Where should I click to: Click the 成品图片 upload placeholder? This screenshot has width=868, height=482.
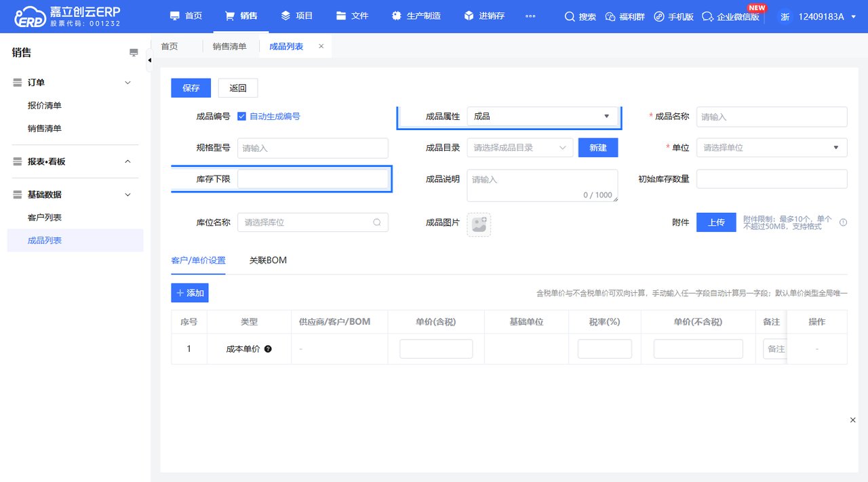pos(479,224)
